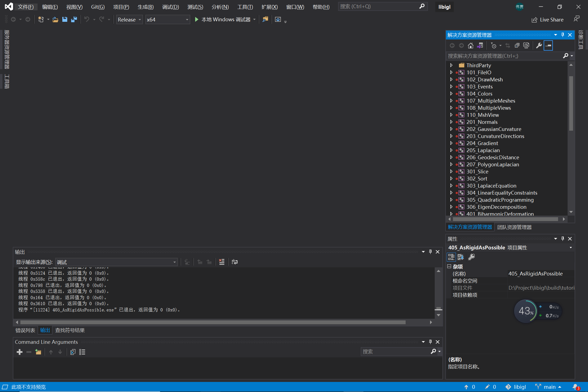Image resolution: width=588 pixels, height=392 pixels.
Task: Toggle categorized view in Properties panel
Action: (x=451, y=257)
